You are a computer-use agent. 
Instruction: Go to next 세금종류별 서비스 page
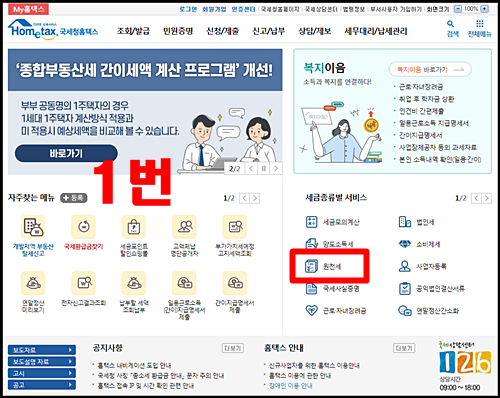(x=487, y=198)
